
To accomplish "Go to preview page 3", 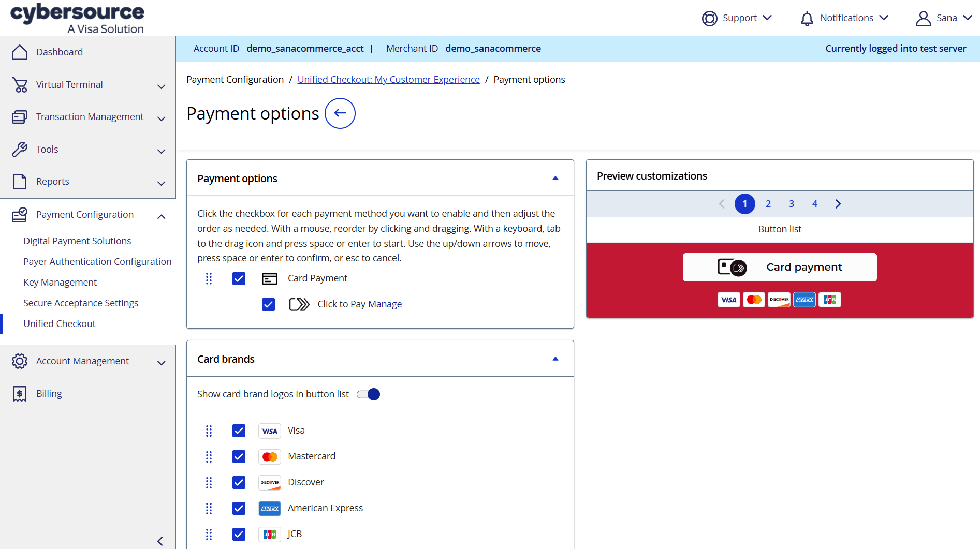I will (x=792, y=204).
